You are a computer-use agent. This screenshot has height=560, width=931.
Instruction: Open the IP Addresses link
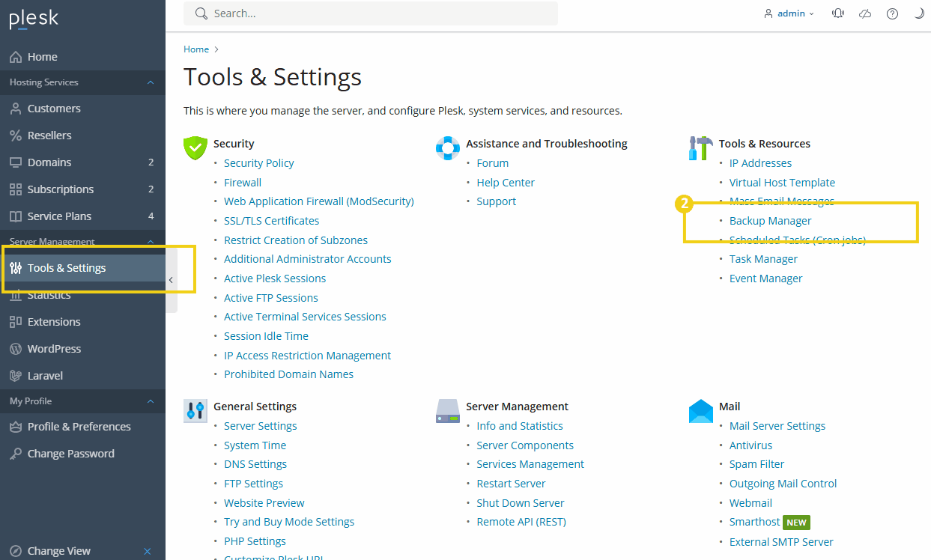tap(760, 163)
